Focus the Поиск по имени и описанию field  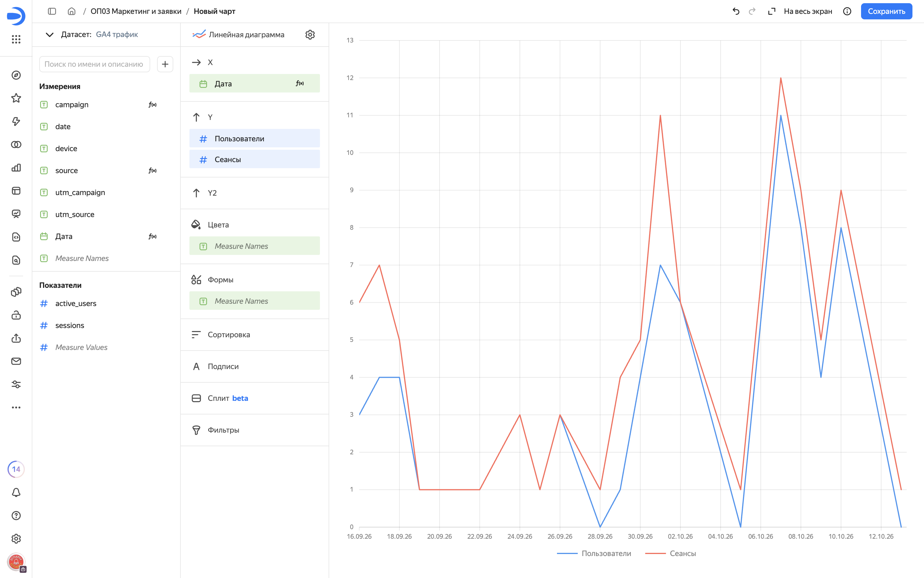(94, 64)
